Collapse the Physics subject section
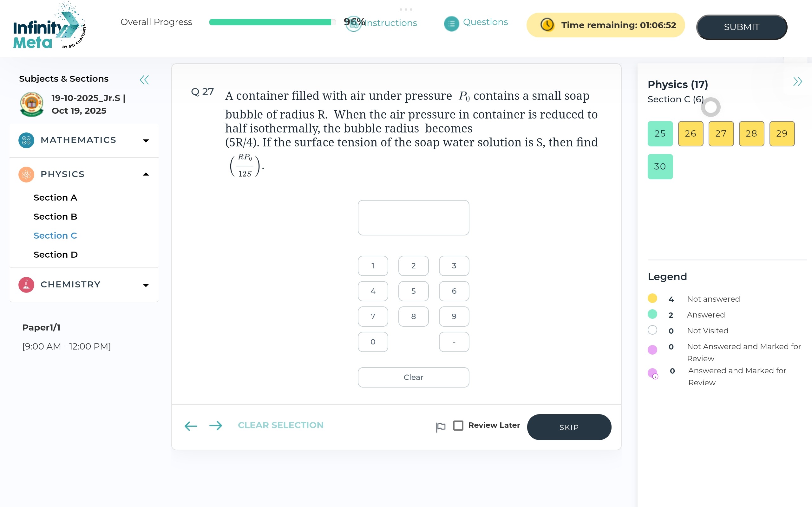The height and width of the screenshot is (507, 812). pos(146,174)
